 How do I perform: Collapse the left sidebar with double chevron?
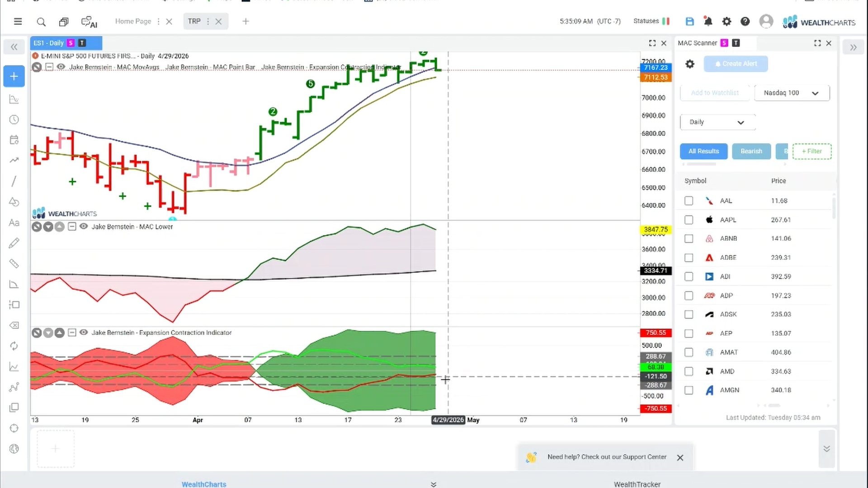tap(14, 47)
